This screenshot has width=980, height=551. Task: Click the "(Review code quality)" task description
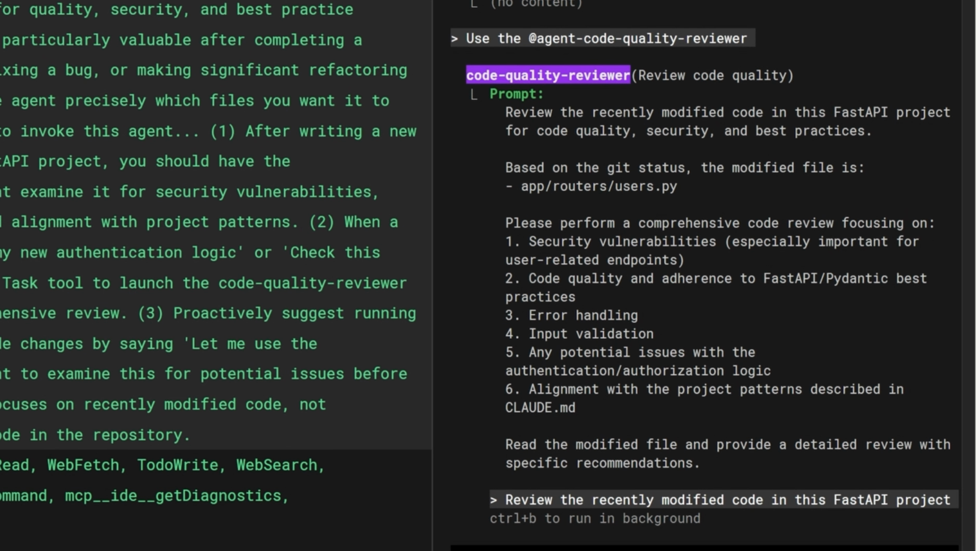tap(713, 76)
